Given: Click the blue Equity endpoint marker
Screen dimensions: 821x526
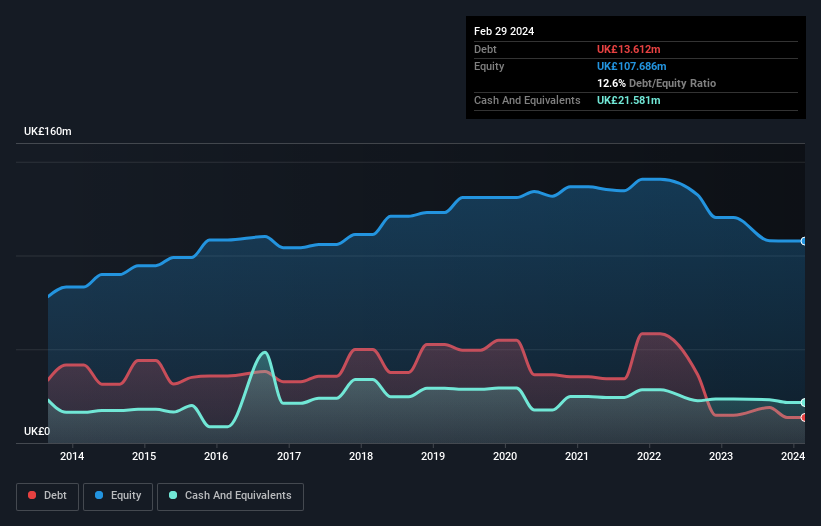Looking at the screenshot, I should click(x=804, y=241).
